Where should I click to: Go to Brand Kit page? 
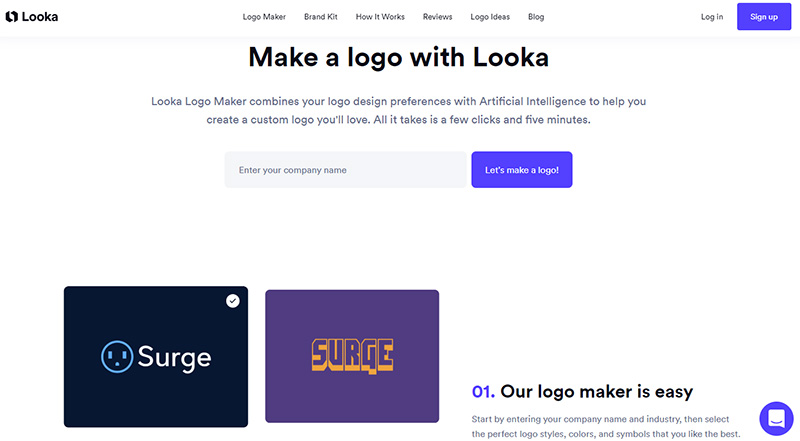pos(321,17)
